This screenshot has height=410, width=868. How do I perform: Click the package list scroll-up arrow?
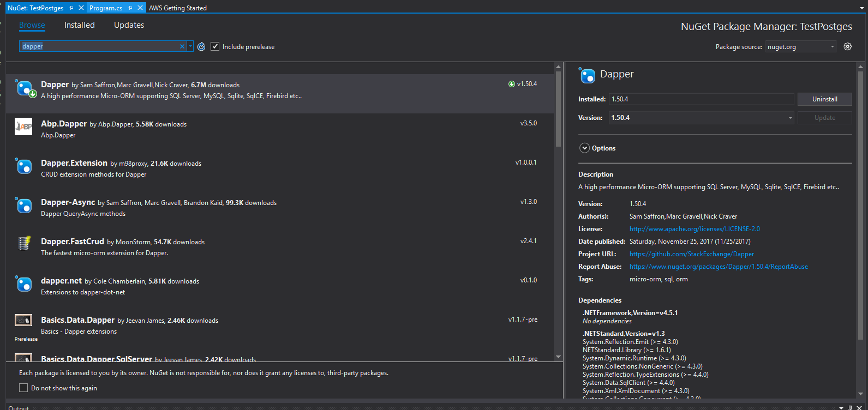pyautogui.click(x=558, y=67)
